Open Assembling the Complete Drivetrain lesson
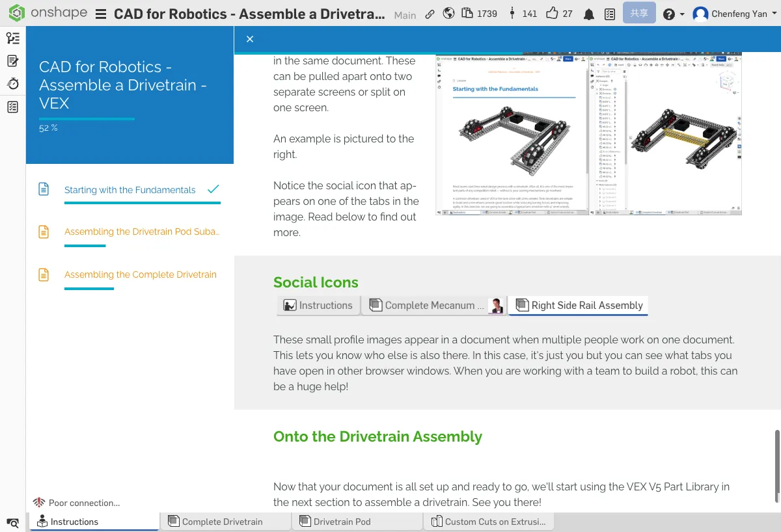 coord(140,274)
